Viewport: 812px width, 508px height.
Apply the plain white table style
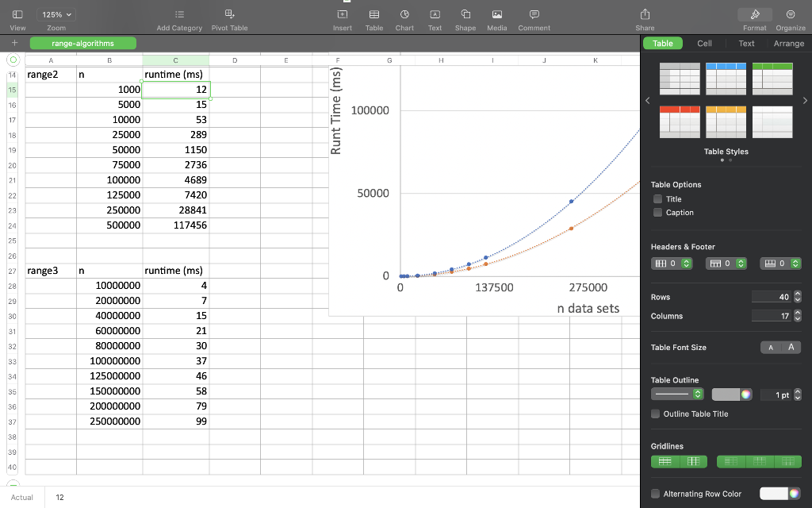point(772,122)
